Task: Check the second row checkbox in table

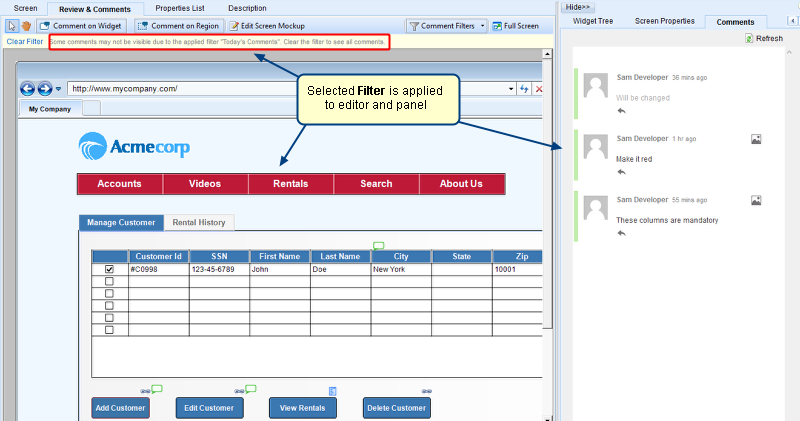Action: coord(109,282)
